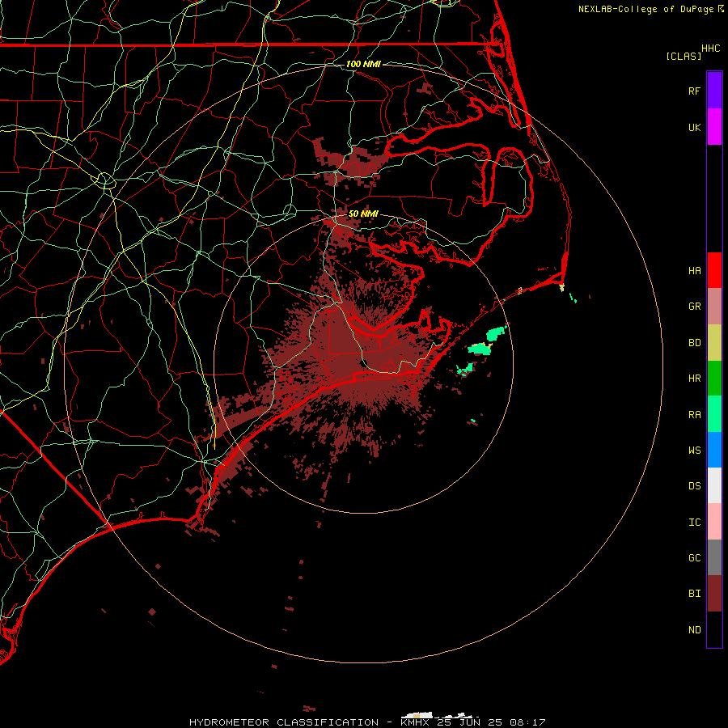The height and width of the screenshot is (728, 728).
Task: Click the BD legend label
Action: (x=694, y=343)
